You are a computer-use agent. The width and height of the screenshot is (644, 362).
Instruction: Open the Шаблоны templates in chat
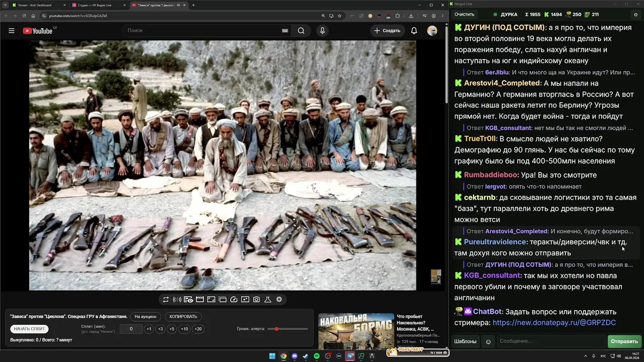(465, 341)
